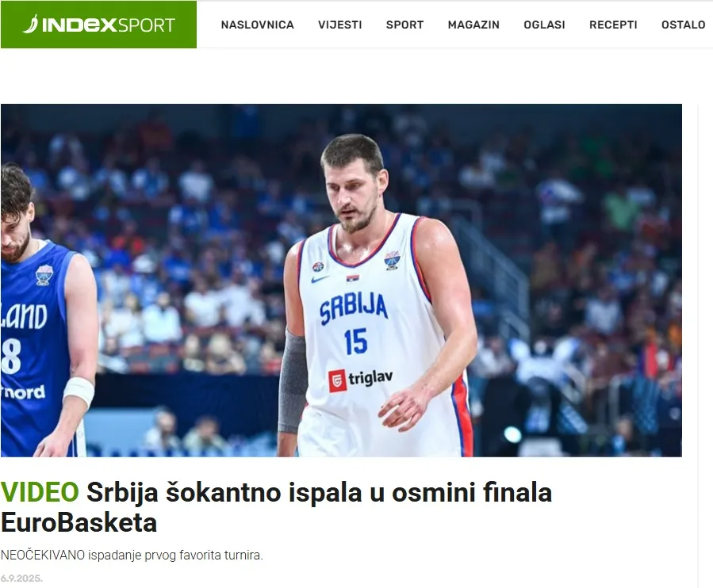Open the article photo of Srbija player 15
The width and height of the screenshot is (713, 588).
341,281
